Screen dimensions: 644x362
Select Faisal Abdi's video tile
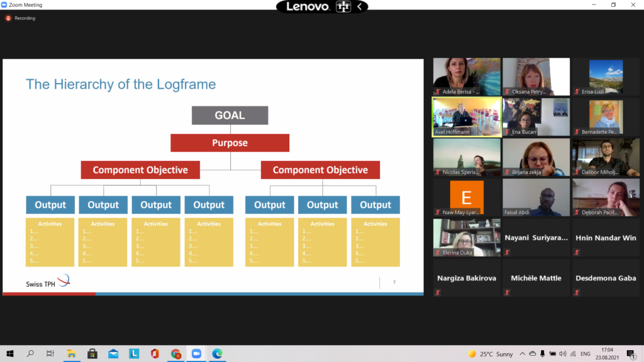[536, 198]
